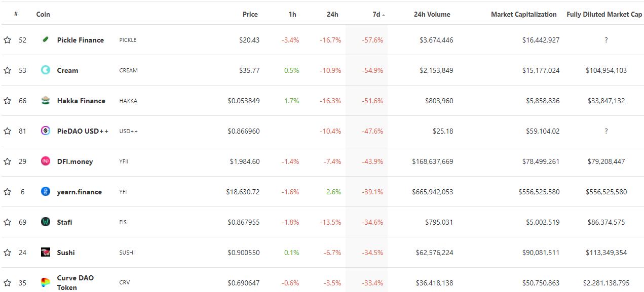Click the Sushi coin logo
This screenshot has width=644, height=292.
[x=46, y=252]
